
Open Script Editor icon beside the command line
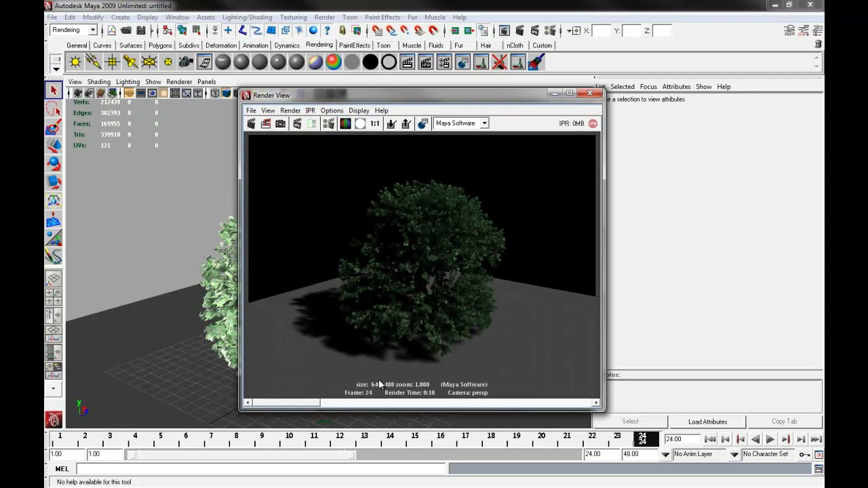pyautogui.click(x=818, y=469)
